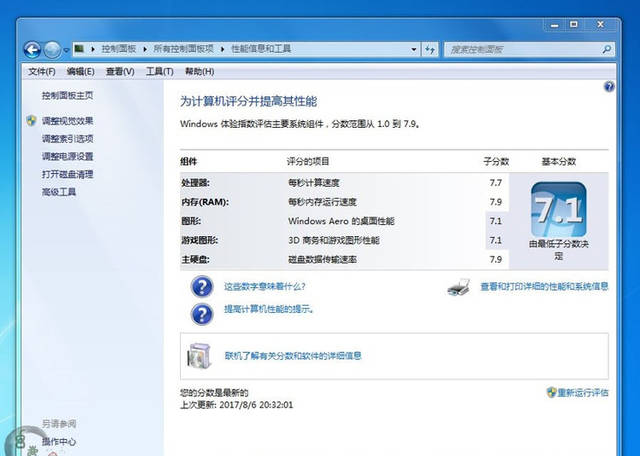Expand arrow after 控制面板 breadcrumb

tap(145, 49)
